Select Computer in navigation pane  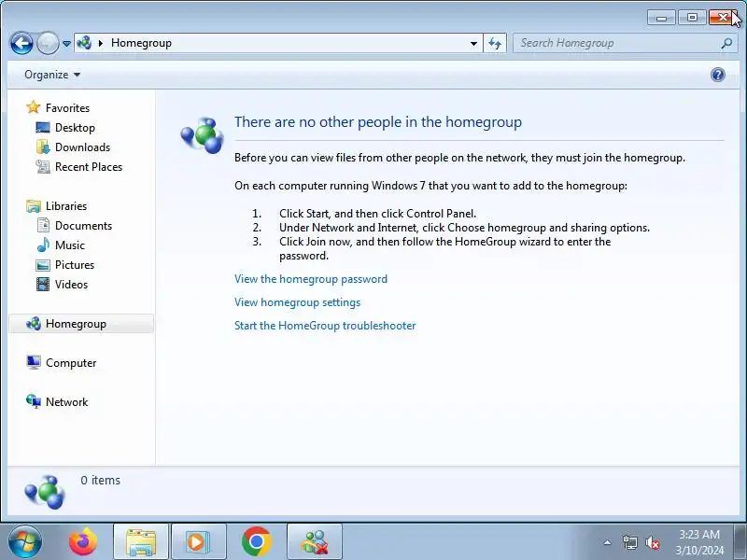[x=71, y=363]
